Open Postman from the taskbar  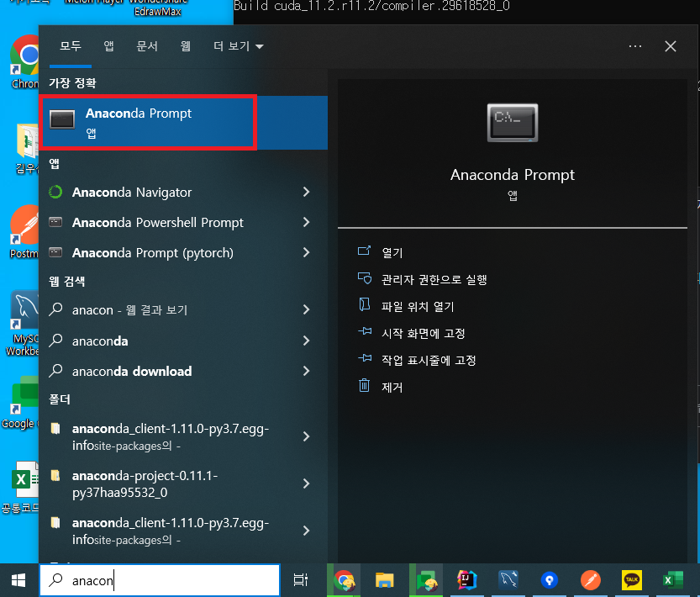(590, 580)
